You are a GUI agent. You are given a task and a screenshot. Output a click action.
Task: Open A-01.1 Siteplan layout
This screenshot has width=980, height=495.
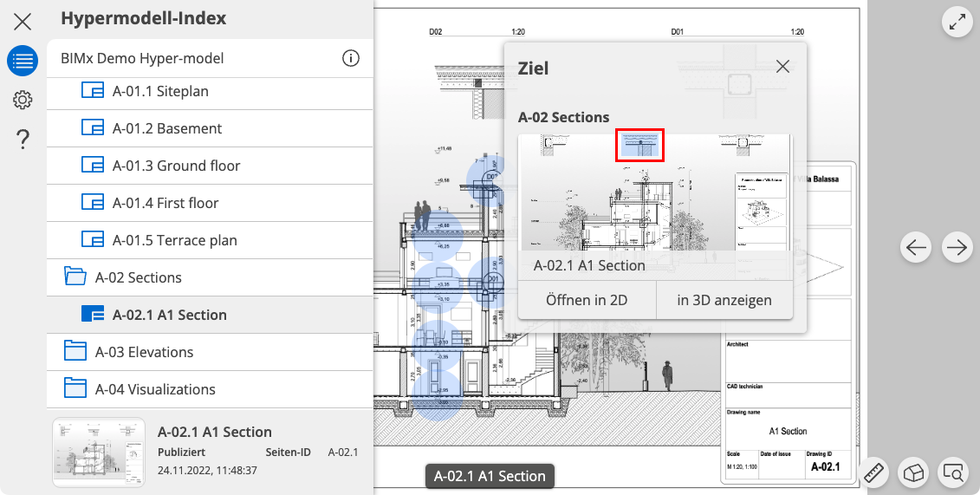tap(210, 91)
